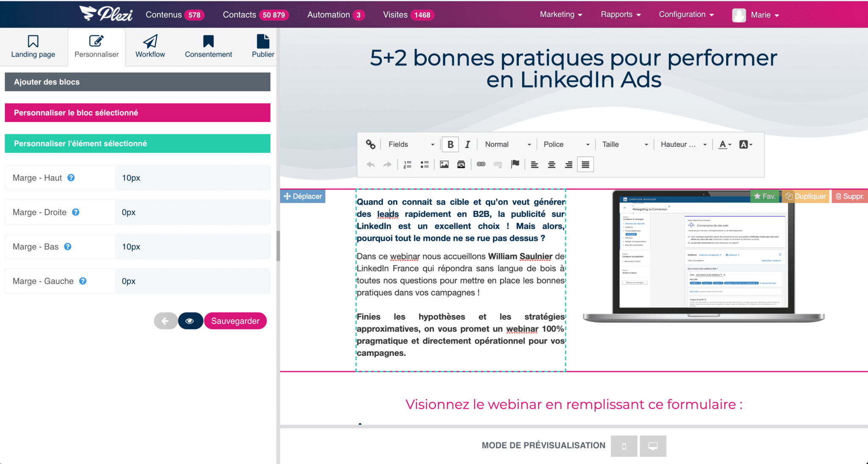Screen dimensions: 868x464
Task: Open the Hauteur line height dropdown
Action: pos(683,144)
